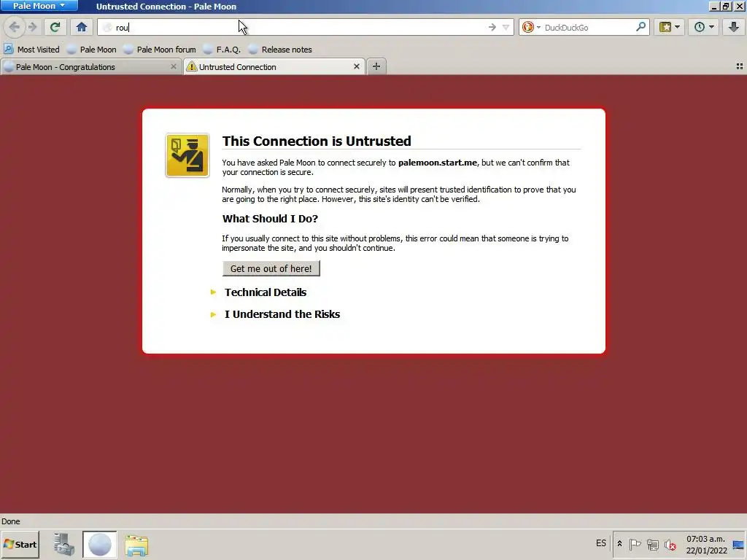747x560 pixels.
Task: Open the home page via house icon
Action: click(82, 27)
